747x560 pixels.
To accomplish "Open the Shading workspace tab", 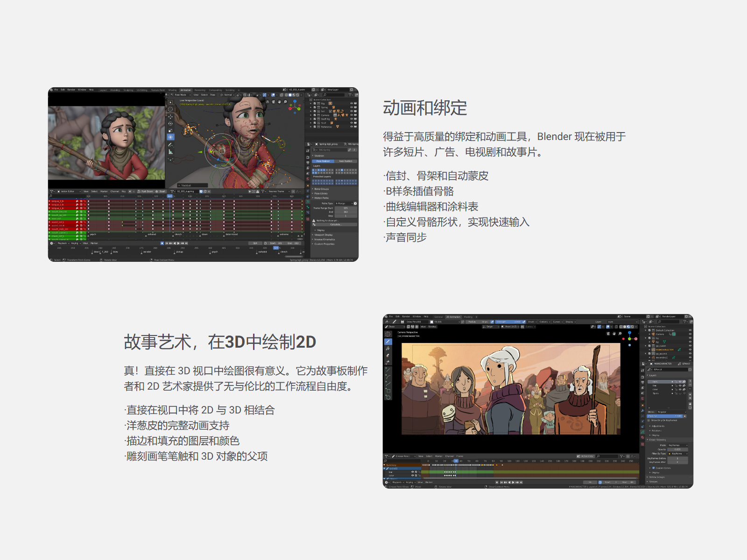I will point(172,90).
